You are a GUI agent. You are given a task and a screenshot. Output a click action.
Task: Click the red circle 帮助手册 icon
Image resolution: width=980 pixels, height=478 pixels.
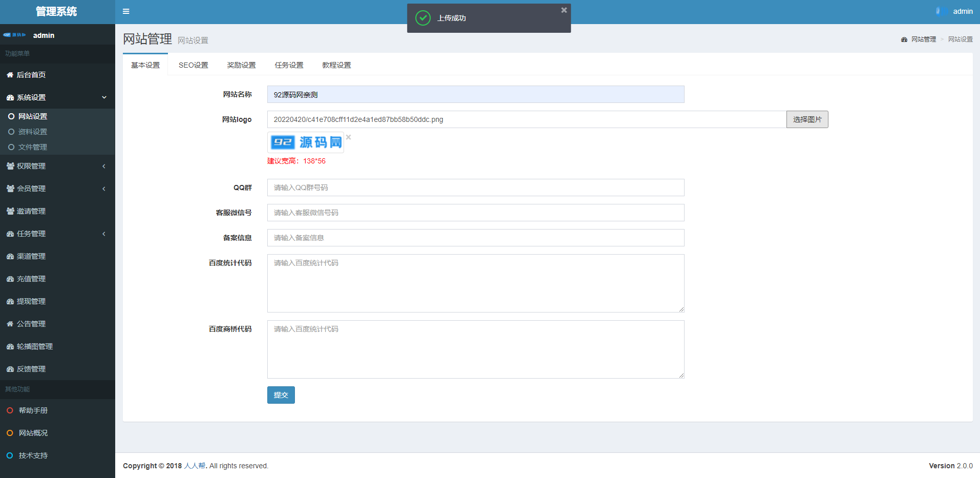10,410
